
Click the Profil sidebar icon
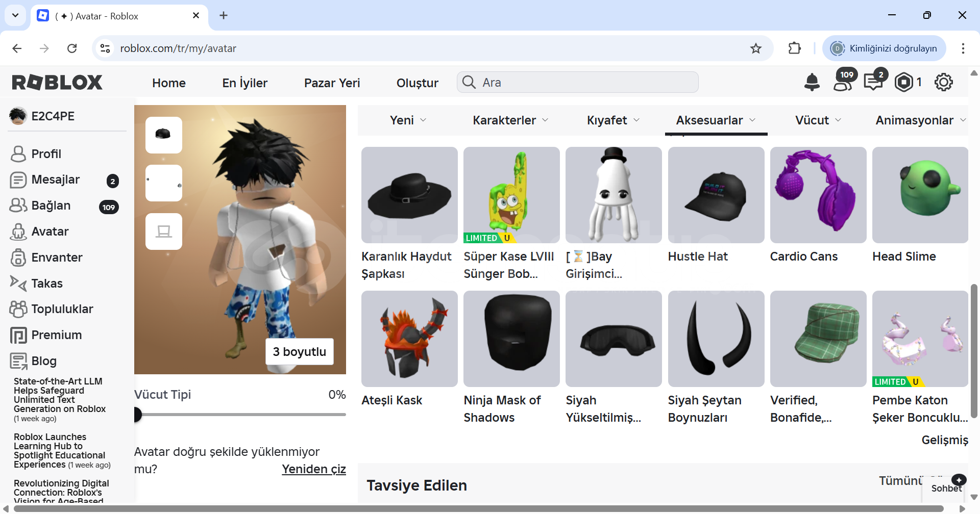coord(18,153)
